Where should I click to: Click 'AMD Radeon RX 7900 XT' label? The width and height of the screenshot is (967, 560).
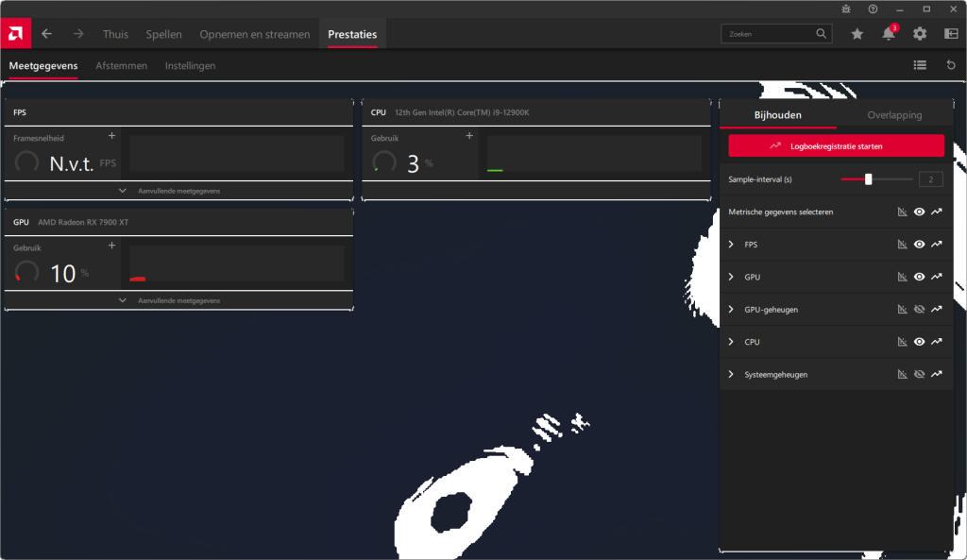[x=83, y=222]
